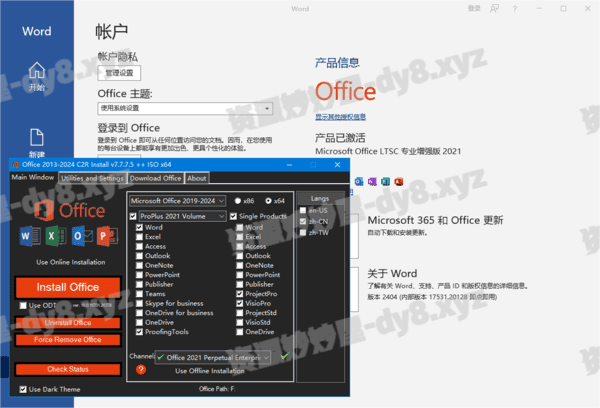This screenshot has width=600, height=408.
Task: Click the Word app icon in installer
Action: (30, 236)
